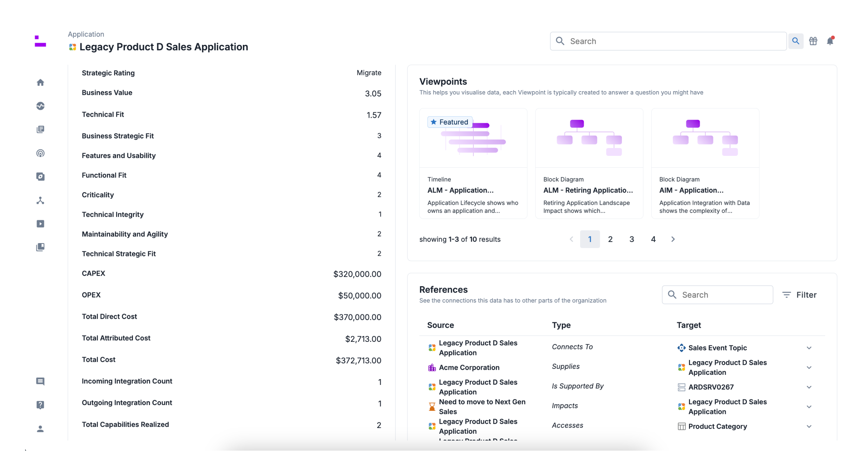
Task: Open the Home icon in the sidebar
Action: tap(41, 82)
